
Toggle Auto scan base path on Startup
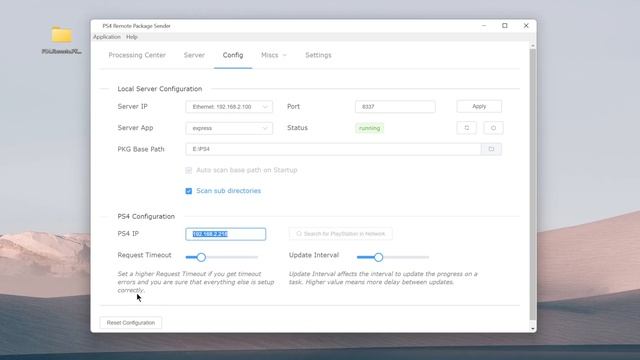189,170
